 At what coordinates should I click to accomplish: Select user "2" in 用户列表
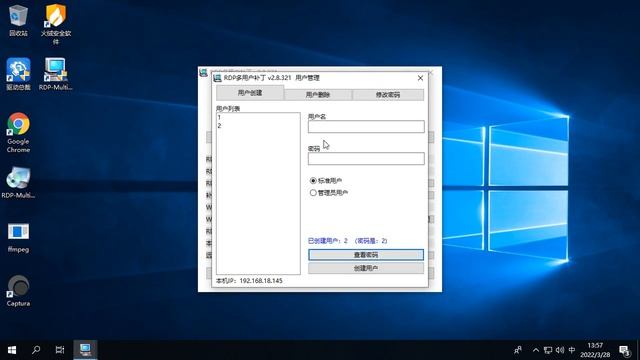click(x=258, y=126)
